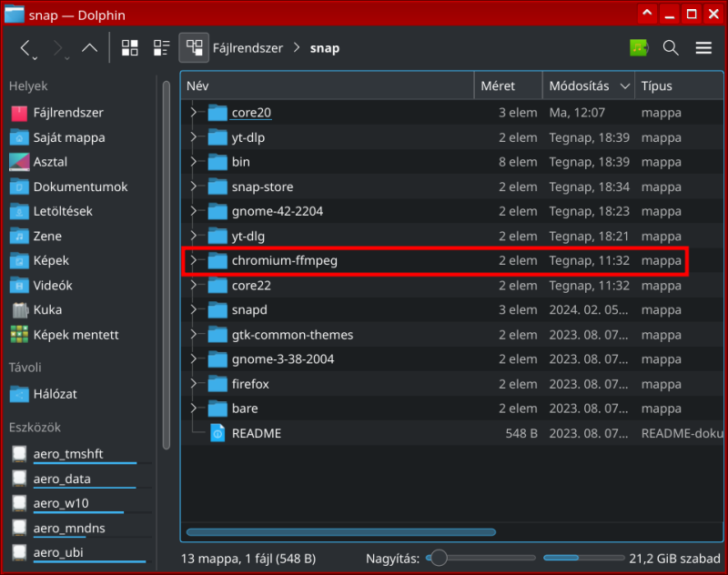Click the free space bar in status bar
This screenshot has width=728, height=575.
[x=584, y=558]
